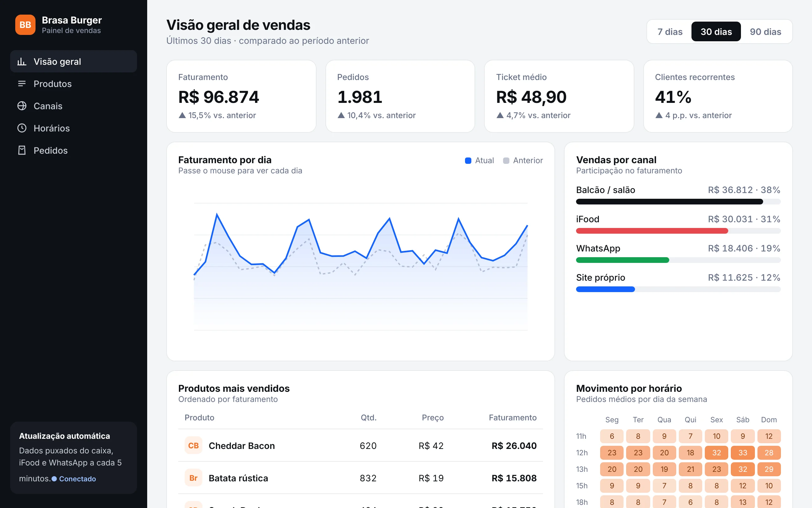Navigate to Horários in the sidebar
This screenshot has height=508, width=812.
click(x=74, y=128)
